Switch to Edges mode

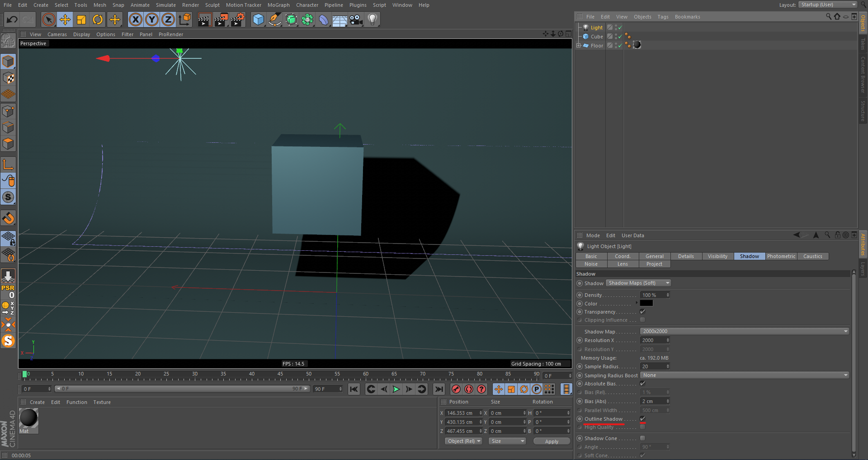pos(8,127)
